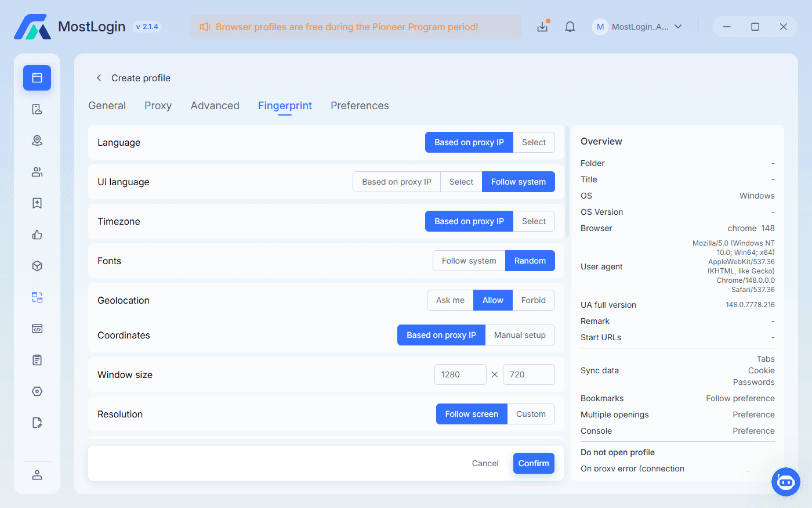Open the browser profiles sidebar icon
This screenshot has height=508, width=812.
(37, 78)
